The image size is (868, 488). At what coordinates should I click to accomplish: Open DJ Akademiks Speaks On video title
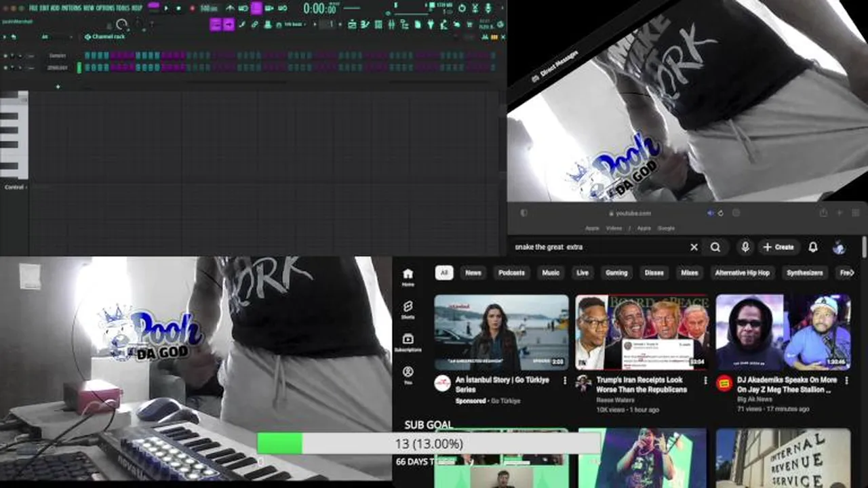(x=786, y=385)
